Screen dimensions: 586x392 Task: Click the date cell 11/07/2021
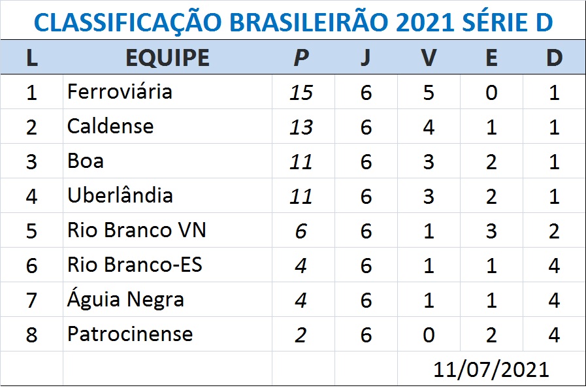point(491,369)
